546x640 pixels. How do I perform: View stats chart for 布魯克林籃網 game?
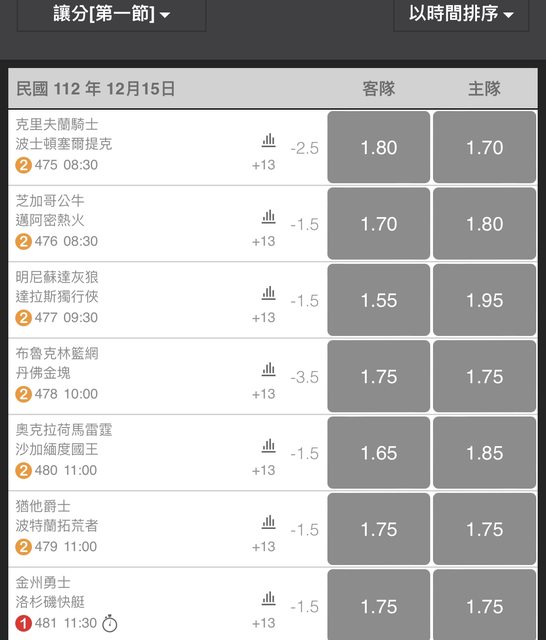tap(269, 370)
